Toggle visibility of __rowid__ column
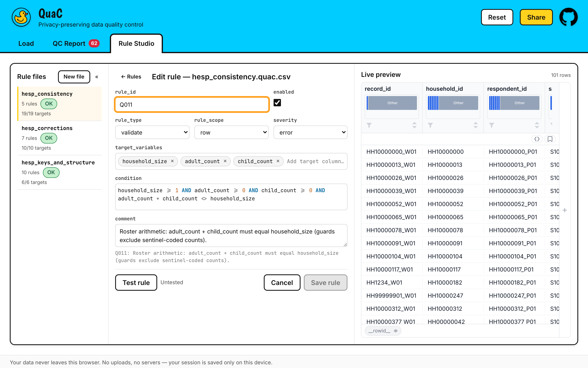588x368 pixels. tap(395, 331)
